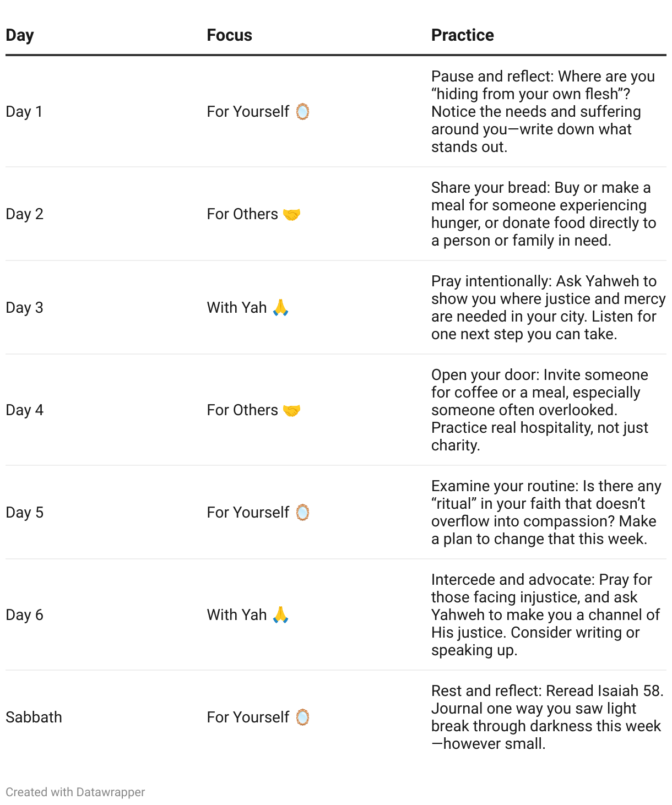
Task: Click the handshake emoji in Day 2 row
Action: (x=291, y=214)
